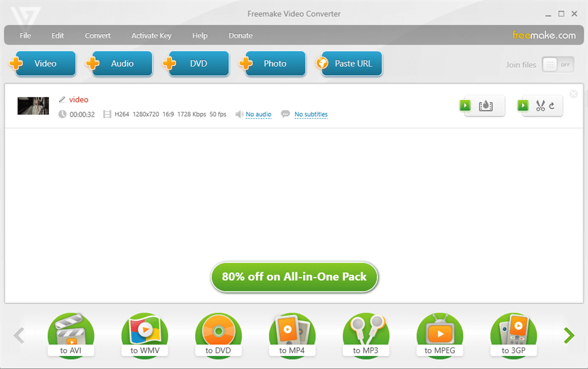Convert to MP3 format
The width and height of the screenshot is (588, 369).
[366, 335]
